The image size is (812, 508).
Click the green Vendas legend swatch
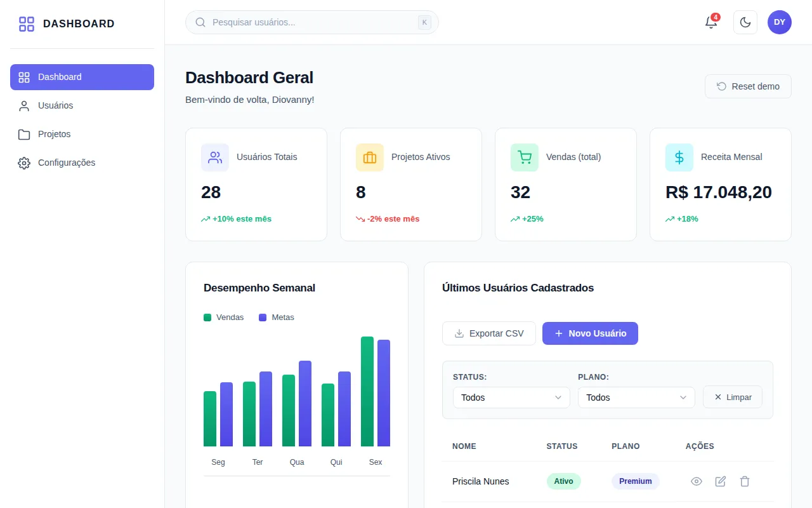[x=207, y=317]
